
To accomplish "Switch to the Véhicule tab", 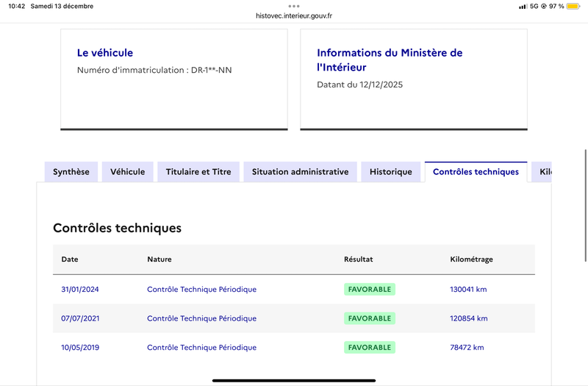I will point(128,172).
